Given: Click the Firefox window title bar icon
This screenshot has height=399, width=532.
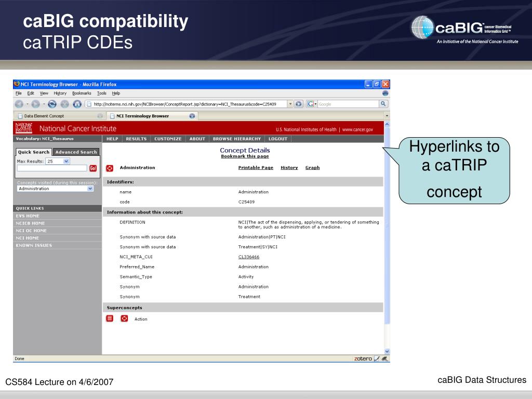Looking at the screenshot, I should coord(17,84).
